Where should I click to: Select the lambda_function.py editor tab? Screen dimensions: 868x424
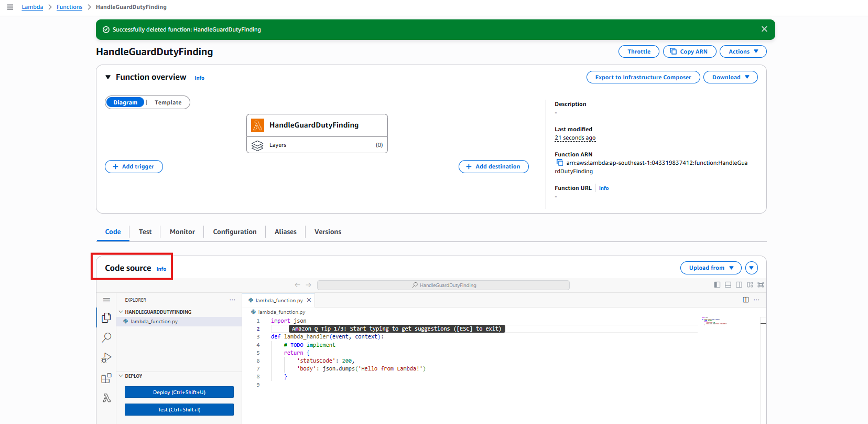click(x=278, y=300)
